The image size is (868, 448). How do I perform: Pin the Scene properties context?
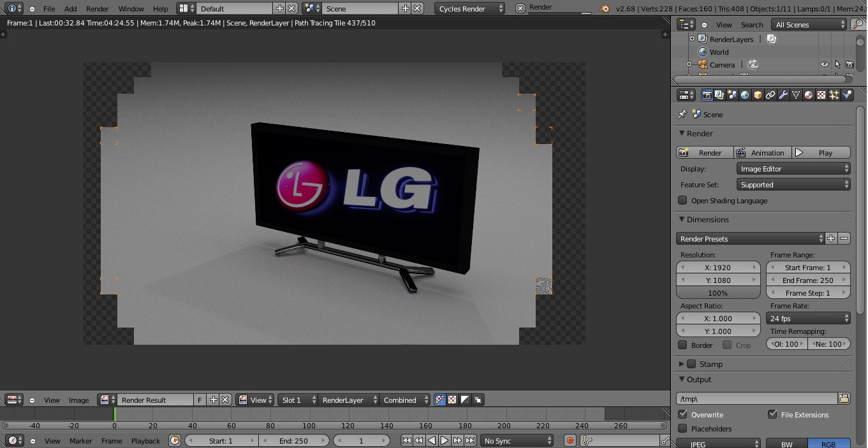[x=682, y=115]
